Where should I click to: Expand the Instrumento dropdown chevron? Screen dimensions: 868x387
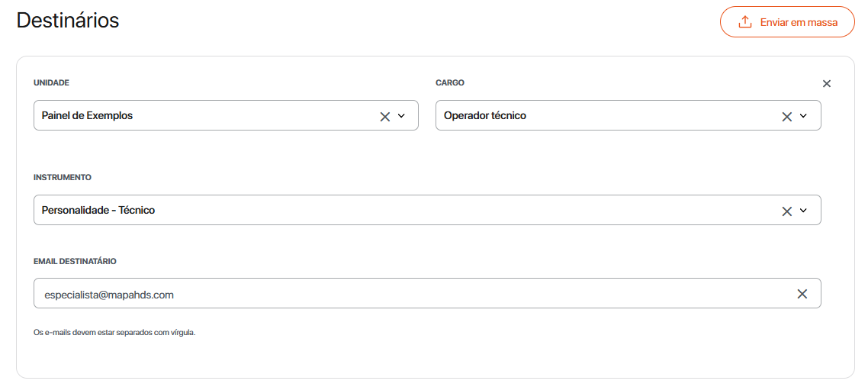coord(803,211)
